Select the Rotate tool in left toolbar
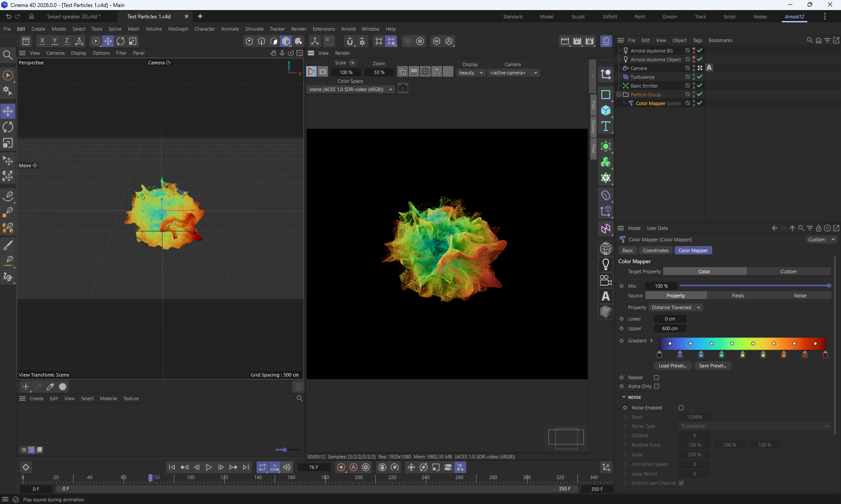 coord(8,127)
